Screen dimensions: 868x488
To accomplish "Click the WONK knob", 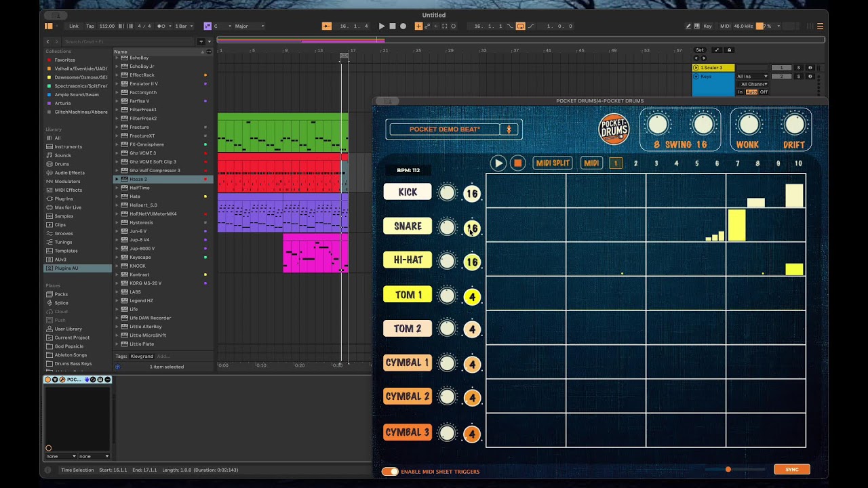I will [748, 124].
